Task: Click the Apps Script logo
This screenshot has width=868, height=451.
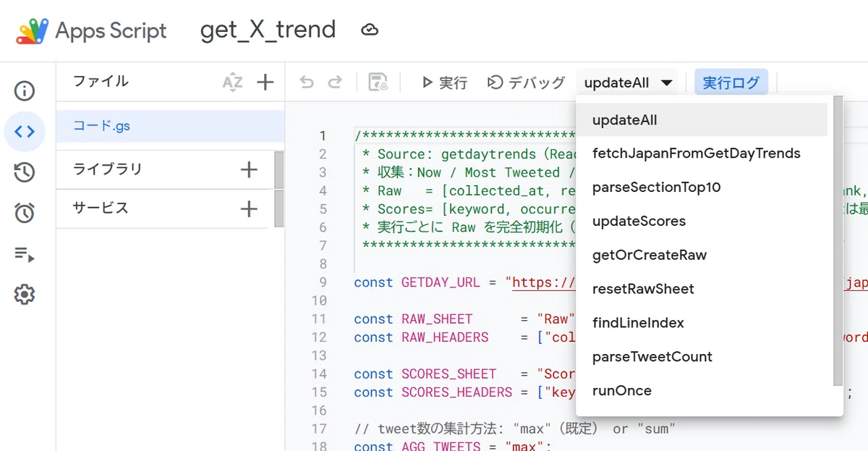Action: coord(33,30)
